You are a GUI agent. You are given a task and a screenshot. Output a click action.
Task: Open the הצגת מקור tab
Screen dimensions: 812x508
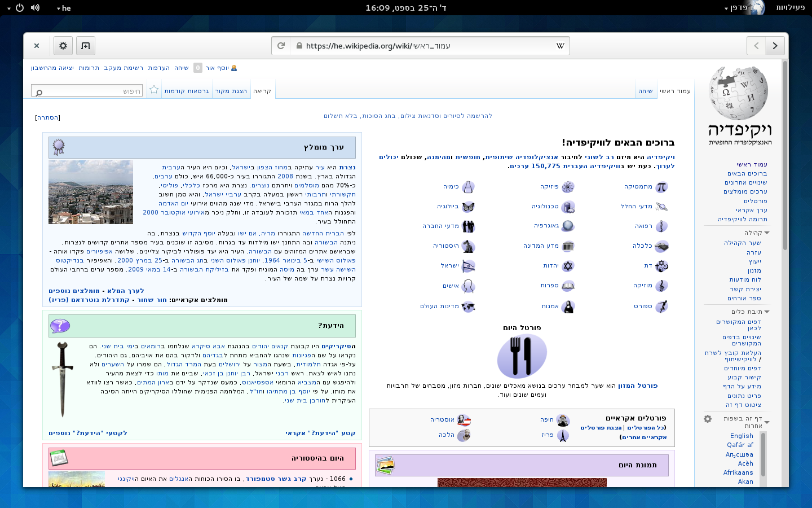pyautogui.click(x=231, y=91)
